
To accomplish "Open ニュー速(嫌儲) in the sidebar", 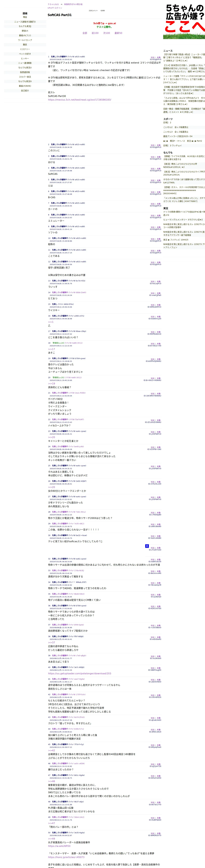I will [x=25, y=63].
